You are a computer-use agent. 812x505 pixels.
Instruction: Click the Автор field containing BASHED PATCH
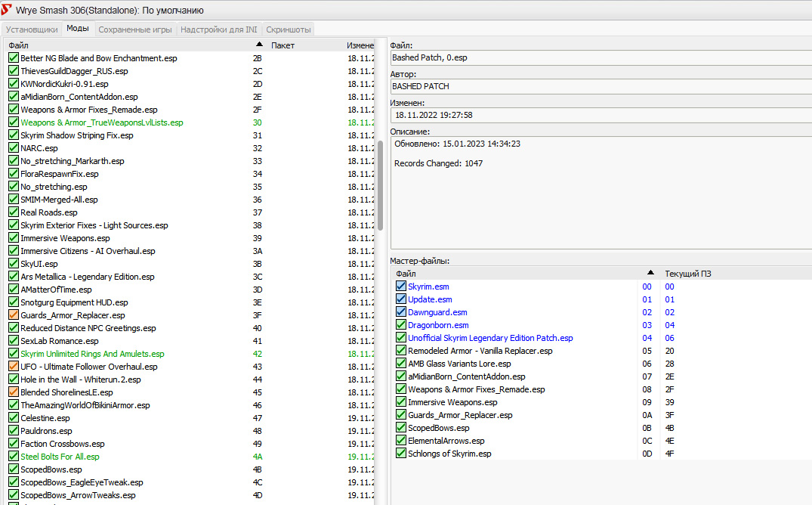click(x=601, y=86)
